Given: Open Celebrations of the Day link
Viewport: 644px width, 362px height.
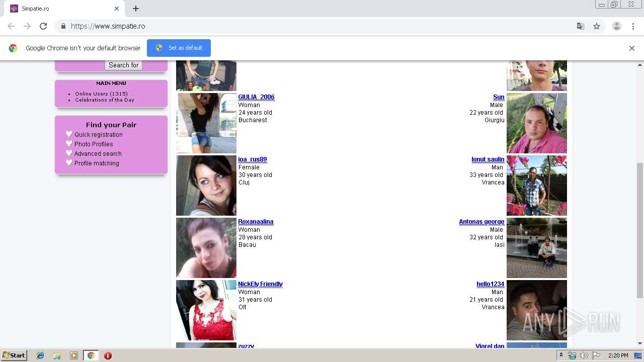Looking at the screenshot, I should [x=105, y=100].
